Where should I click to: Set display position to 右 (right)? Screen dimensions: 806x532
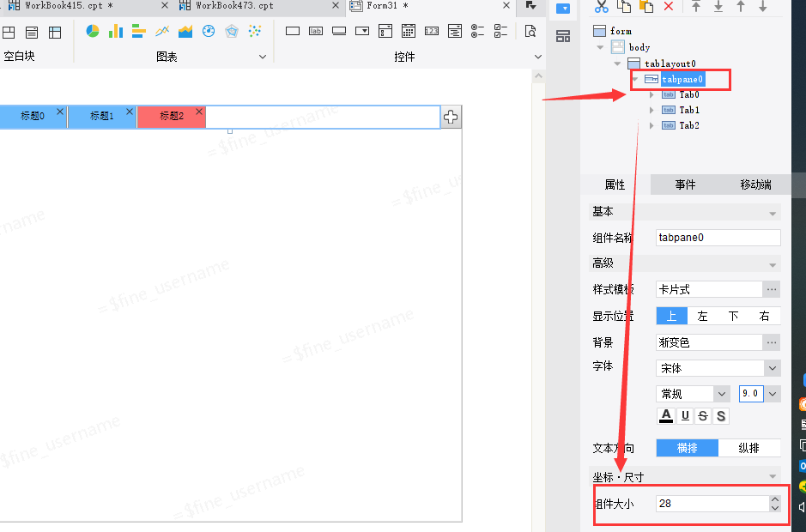click(764, 316)
